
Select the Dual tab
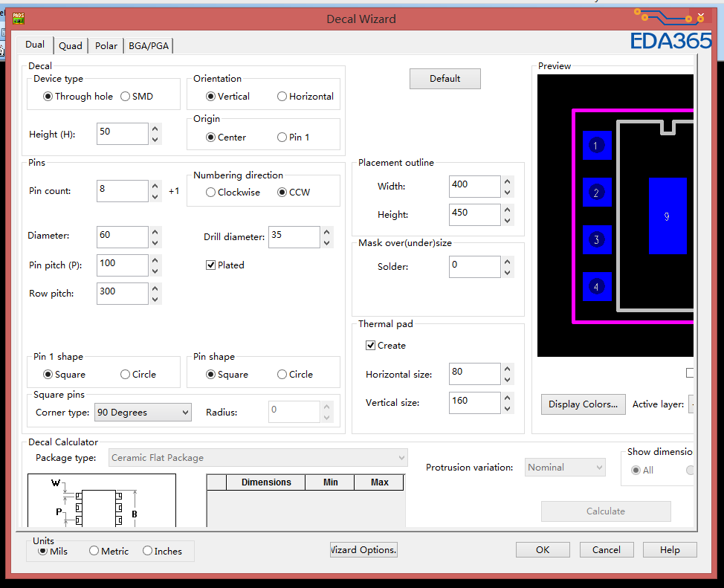[x=35, y=45]
